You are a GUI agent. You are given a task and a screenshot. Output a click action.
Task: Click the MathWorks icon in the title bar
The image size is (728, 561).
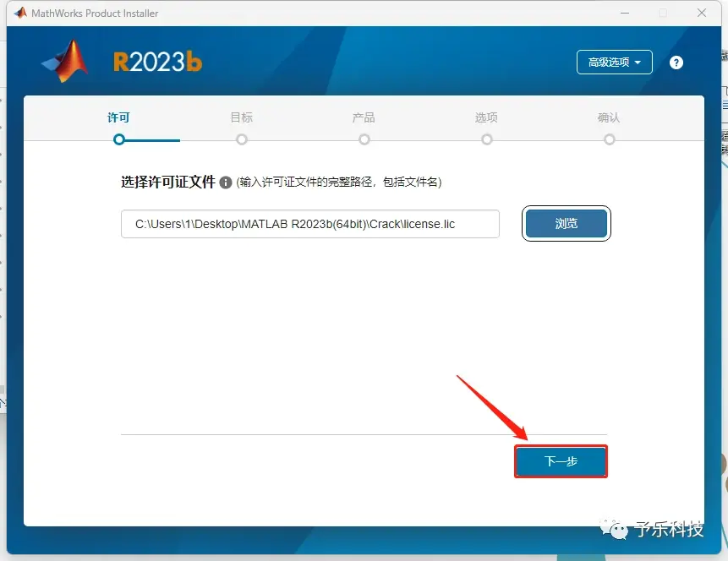[20, 13]
